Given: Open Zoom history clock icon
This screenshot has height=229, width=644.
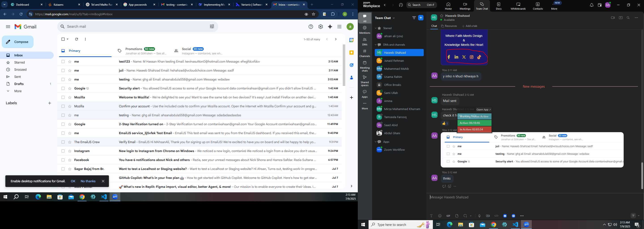Looking at the screenshot, I should pos(401,5).
